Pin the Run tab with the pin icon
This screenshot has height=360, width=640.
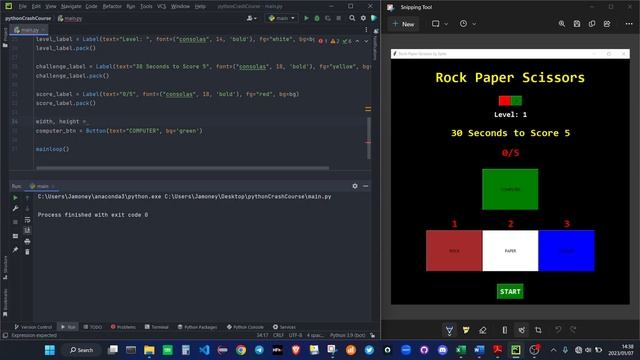pos(15,249)
